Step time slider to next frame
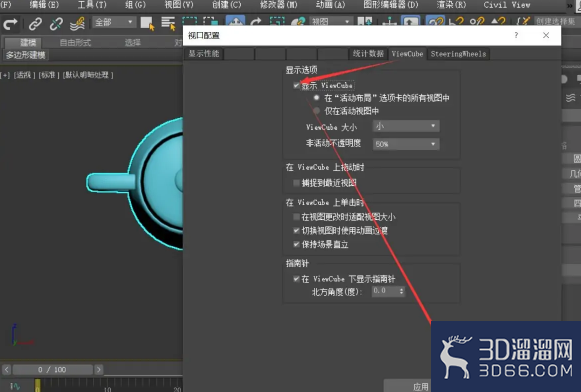The height and width of the screenshot is (392, 581). (98, 369)
